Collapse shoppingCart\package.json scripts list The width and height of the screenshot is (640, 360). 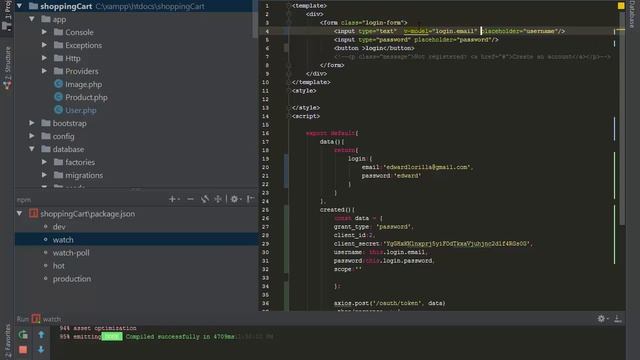19,213
